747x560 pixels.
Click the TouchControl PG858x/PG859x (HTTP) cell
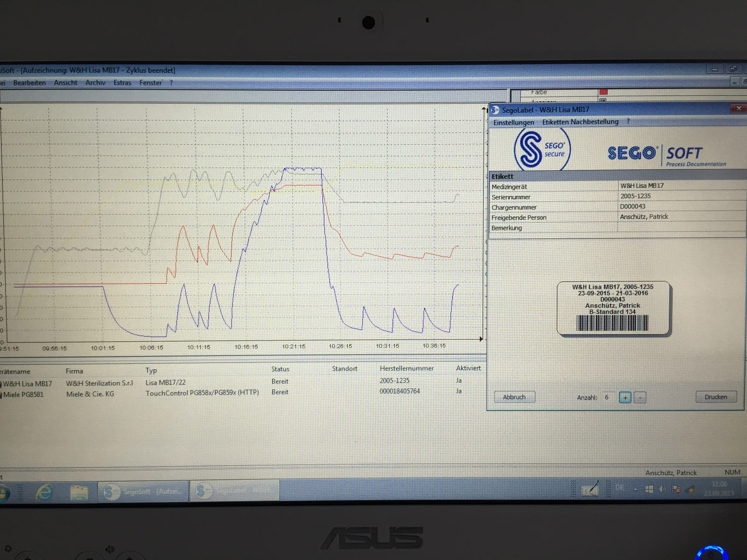coord(202,393)
